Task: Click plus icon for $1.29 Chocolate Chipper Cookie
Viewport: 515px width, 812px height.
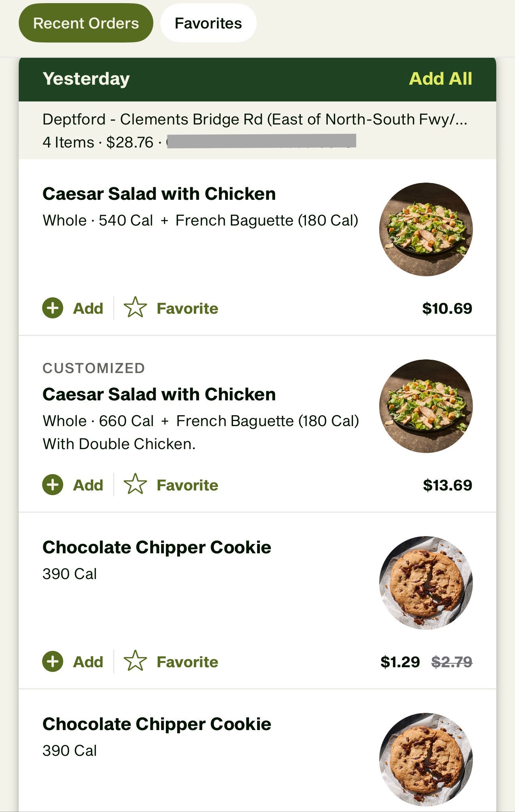Action: 53,662
